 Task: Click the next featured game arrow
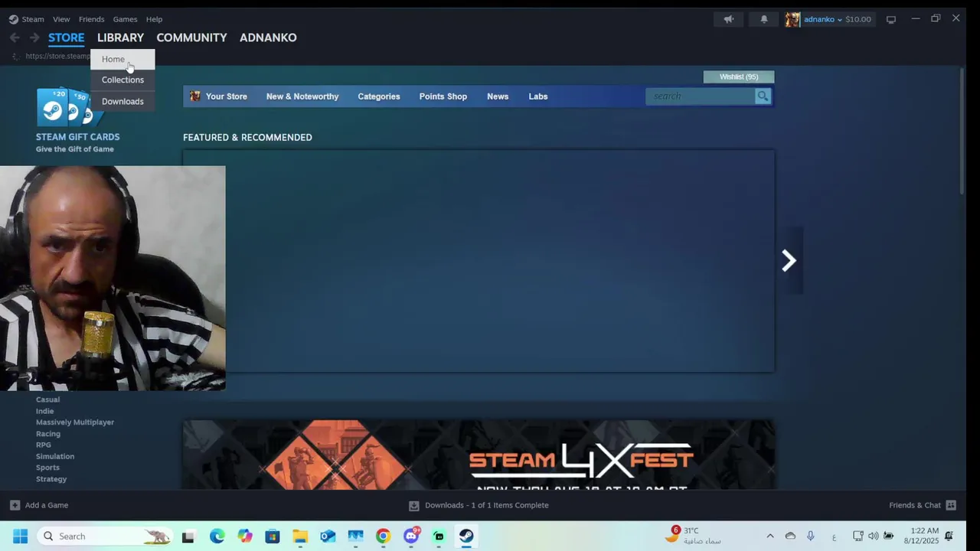point(789,261)
